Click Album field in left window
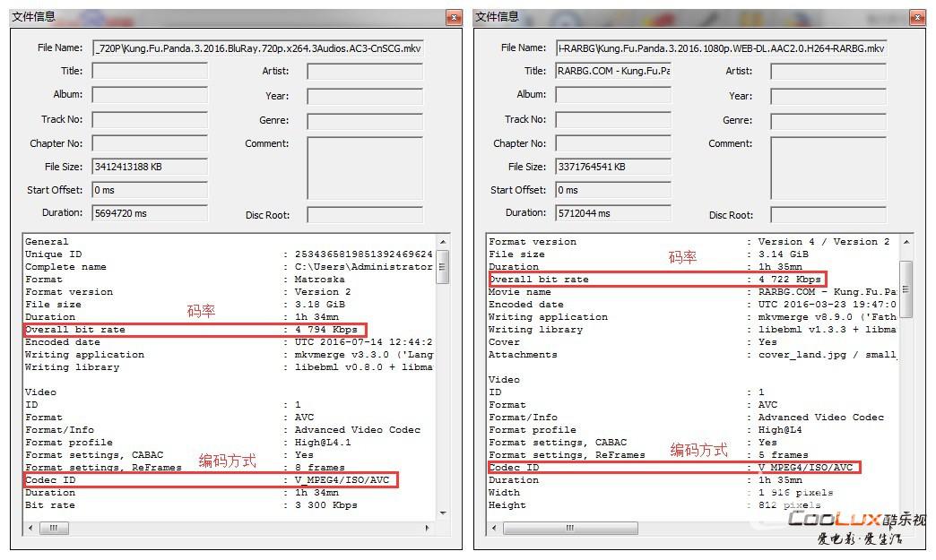The height and width of the screenshot is (560, 936). (150, 95)
